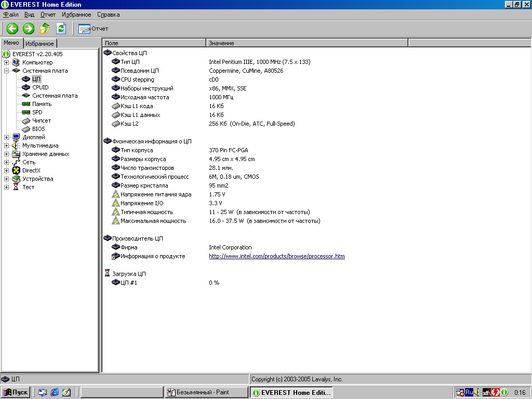Click the Значение column header

307,43
